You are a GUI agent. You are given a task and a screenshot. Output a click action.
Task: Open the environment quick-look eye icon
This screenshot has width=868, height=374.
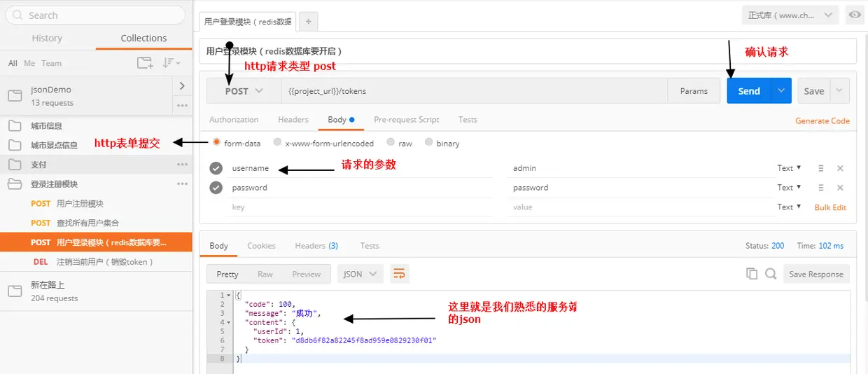point(854,15)
